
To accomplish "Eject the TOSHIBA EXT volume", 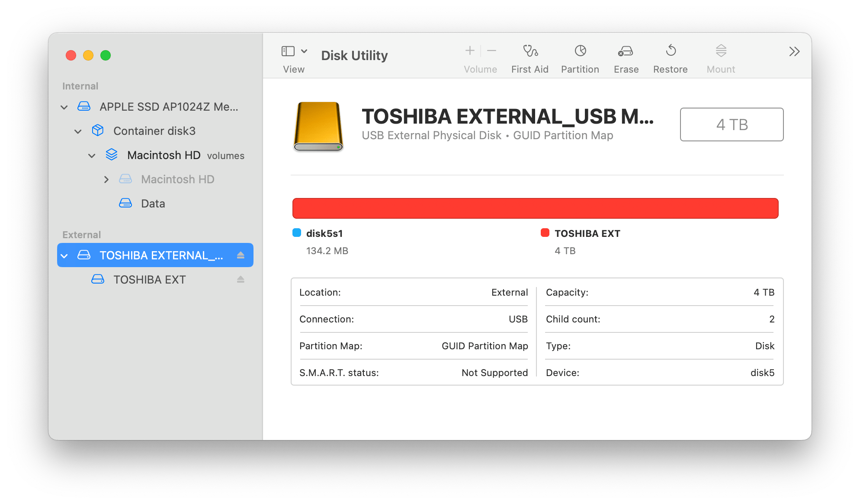I will click(241, 279).
